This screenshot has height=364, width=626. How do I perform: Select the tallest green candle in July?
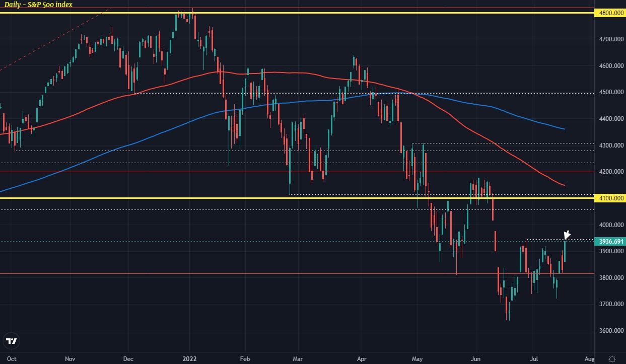(565, 252)
